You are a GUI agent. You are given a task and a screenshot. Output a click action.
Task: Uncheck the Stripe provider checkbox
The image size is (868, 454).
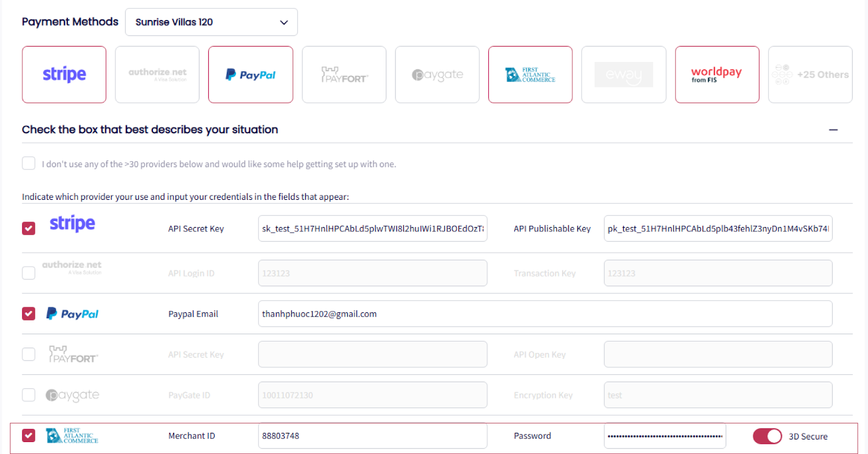point(29,228)
